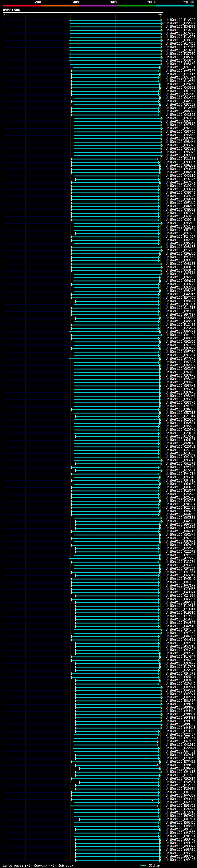Select the label UniRef100_P10798
The image size is (197, 868).
pyautogui.click(x=180, y=30)
